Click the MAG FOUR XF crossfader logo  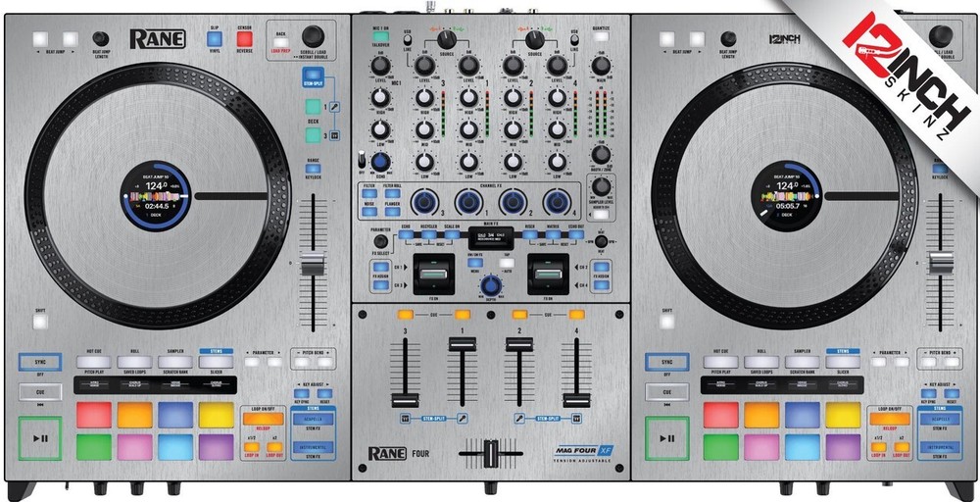[584, 450]
